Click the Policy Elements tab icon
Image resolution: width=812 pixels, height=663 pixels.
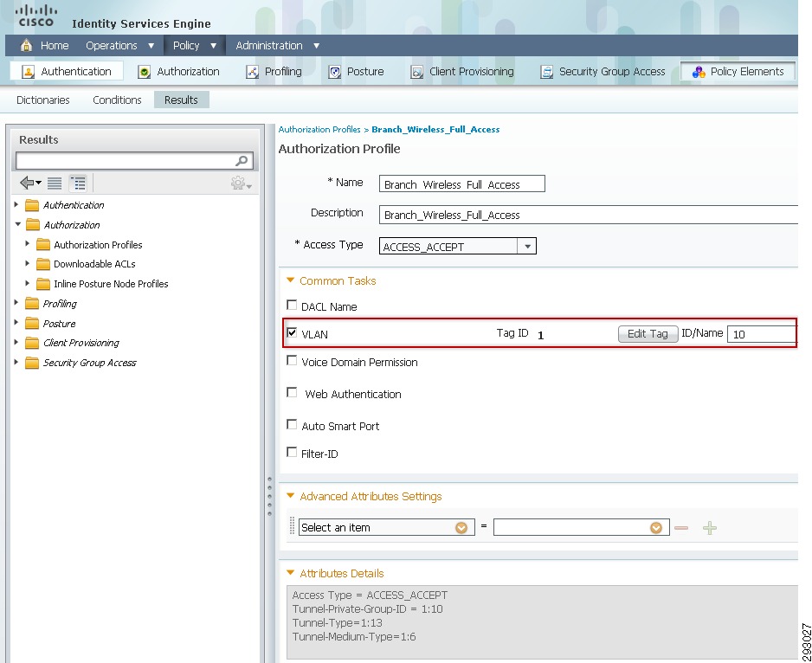pos(699,72)
